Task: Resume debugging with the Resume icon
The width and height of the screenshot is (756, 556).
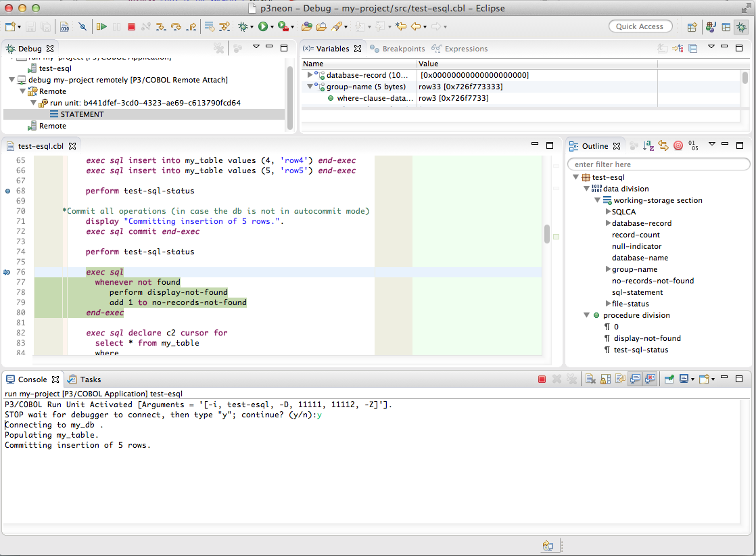Action: pos(101,26)
